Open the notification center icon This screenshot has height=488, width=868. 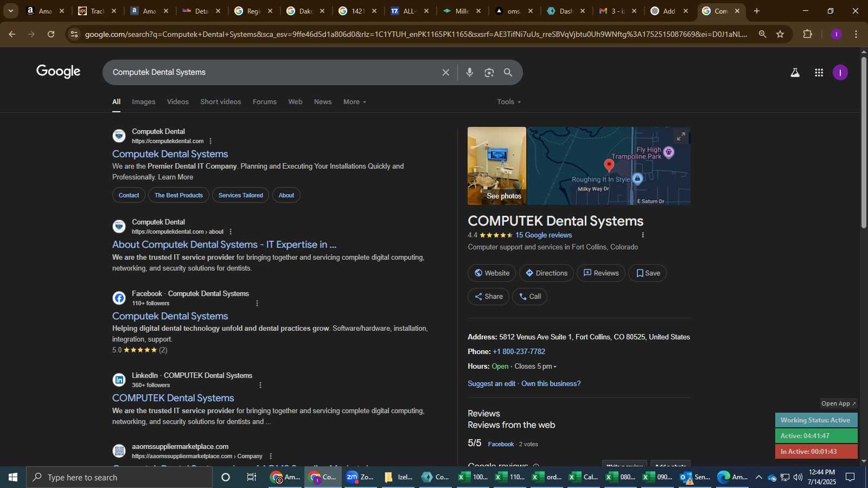(x=851, y=477)
